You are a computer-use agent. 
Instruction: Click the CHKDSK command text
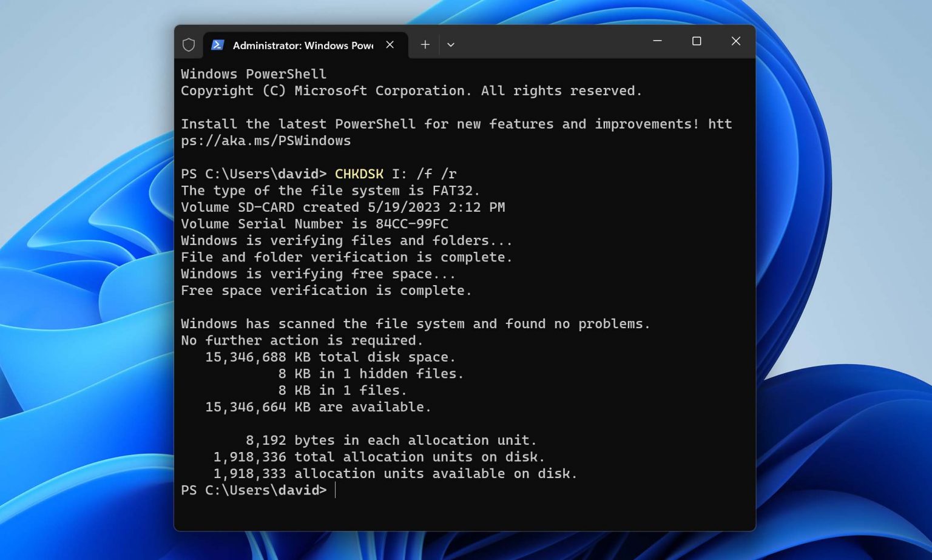[359, 174]
